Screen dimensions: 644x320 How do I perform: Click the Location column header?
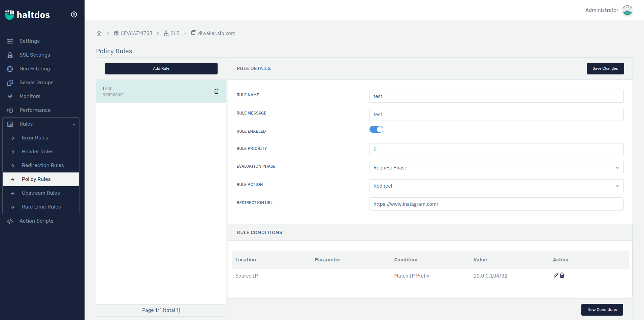246,260
